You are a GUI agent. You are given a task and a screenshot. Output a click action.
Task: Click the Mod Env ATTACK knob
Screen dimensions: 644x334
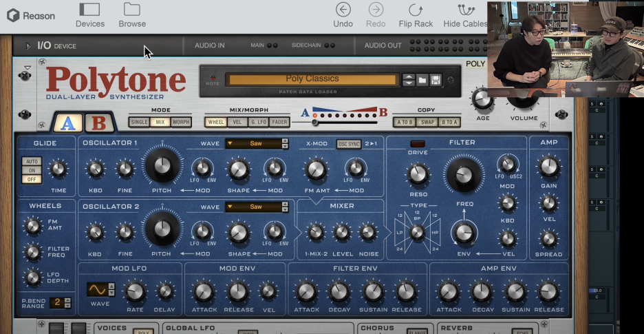[203, 291]
